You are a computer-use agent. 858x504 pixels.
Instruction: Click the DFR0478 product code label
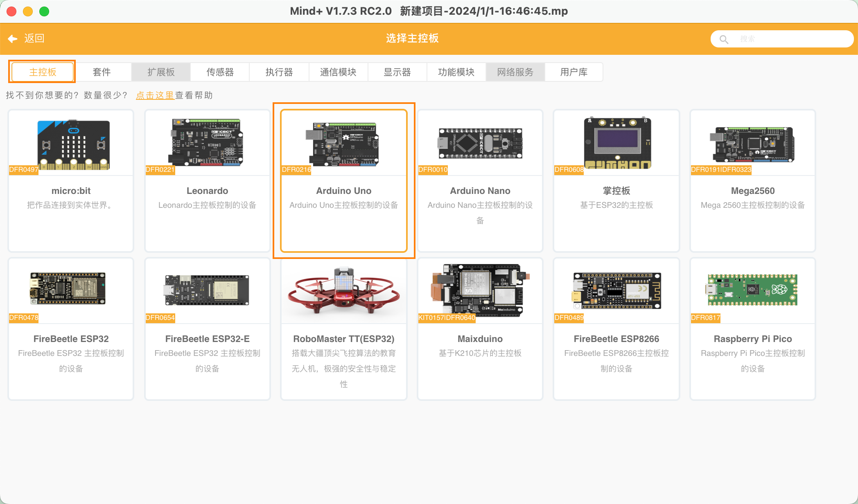[x=24, y=317]
